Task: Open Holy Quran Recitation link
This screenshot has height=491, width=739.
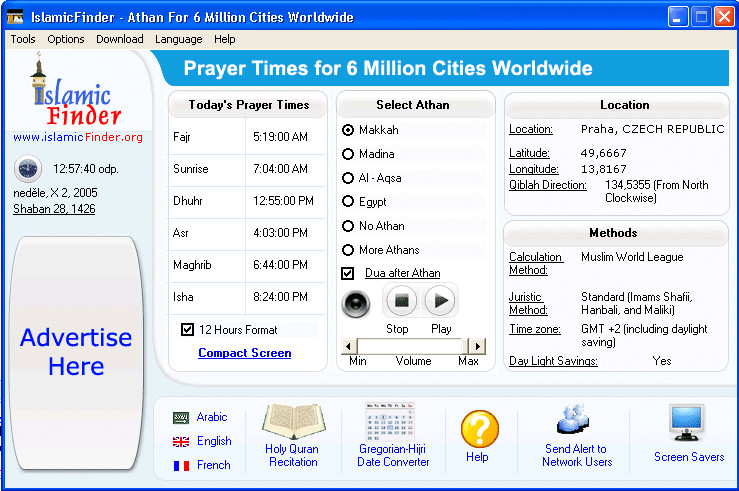Action: [292, 456]
